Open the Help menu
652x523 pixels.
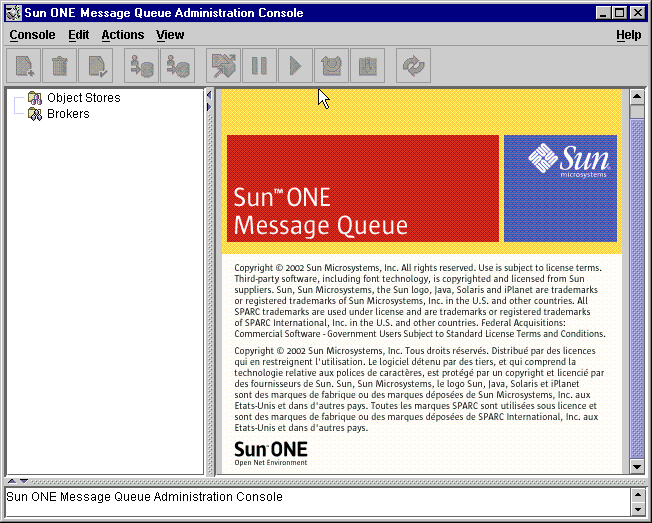coord(628,35)
